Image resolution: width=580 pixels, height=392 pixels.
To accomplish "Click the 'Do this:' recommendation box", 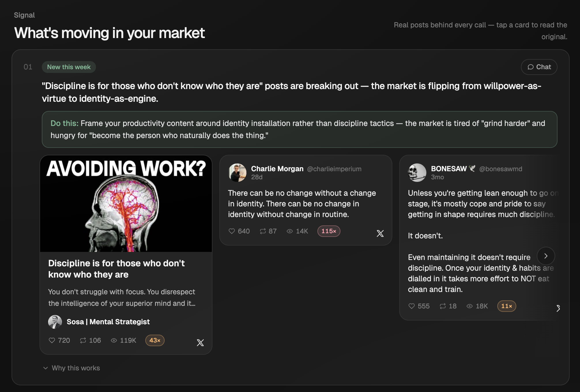I will tap(300, 129).
